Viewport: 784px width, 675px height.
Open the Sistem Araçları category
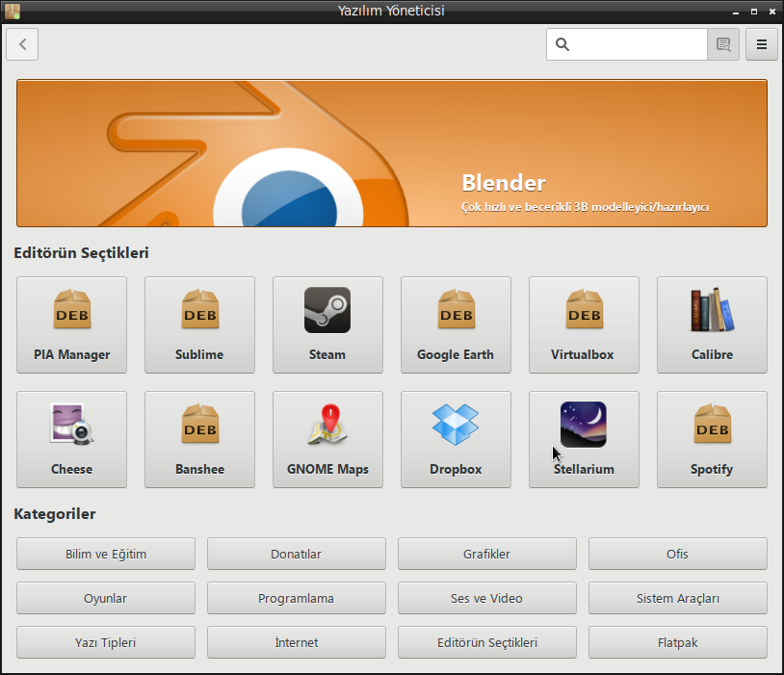[677, 598]
